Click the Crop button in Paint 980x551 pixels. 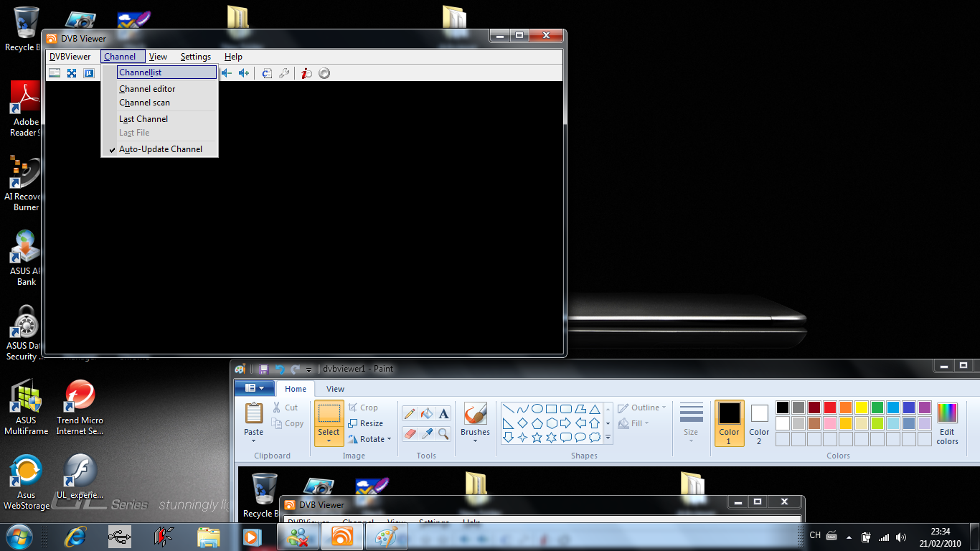point(363,408)
